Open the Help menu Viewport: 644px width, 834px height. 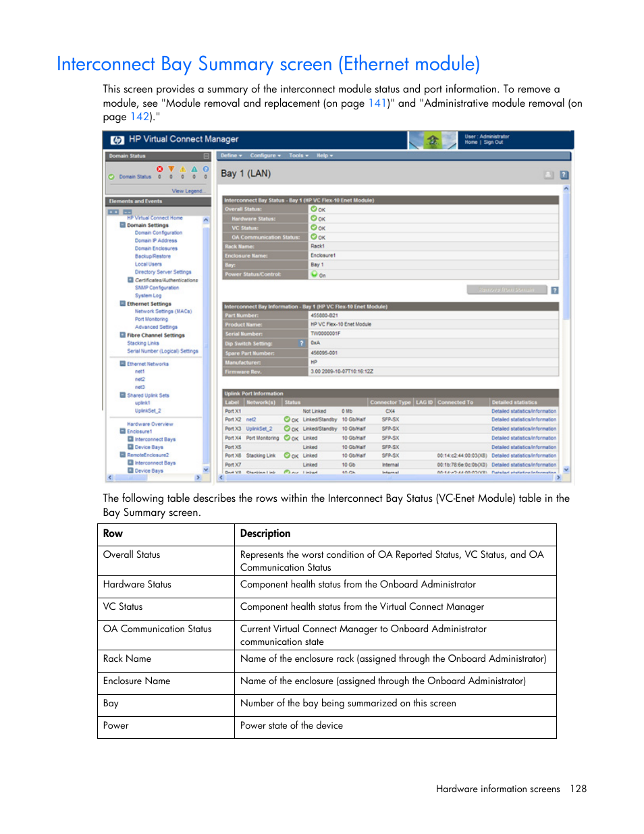[x=325, y=155]
